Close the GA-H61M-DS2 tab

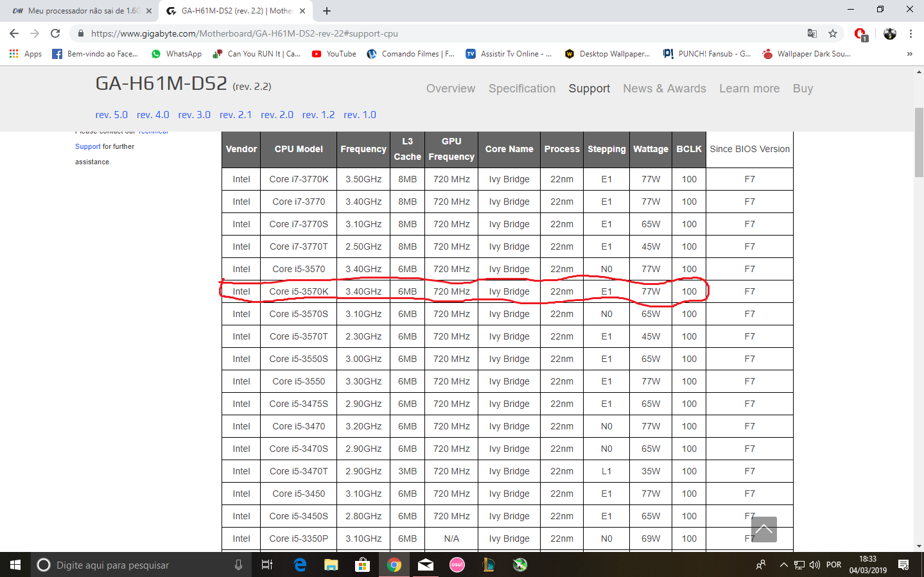coord(303,11)
